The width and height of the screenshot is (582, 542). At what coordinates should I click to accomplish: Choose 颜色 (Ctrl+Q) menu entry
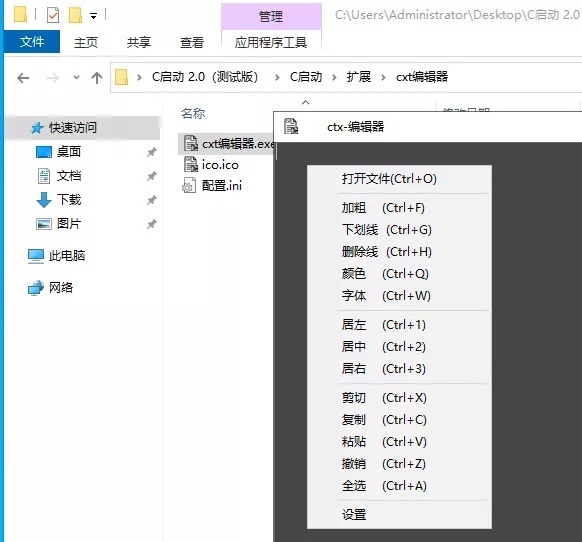[399, 274]
